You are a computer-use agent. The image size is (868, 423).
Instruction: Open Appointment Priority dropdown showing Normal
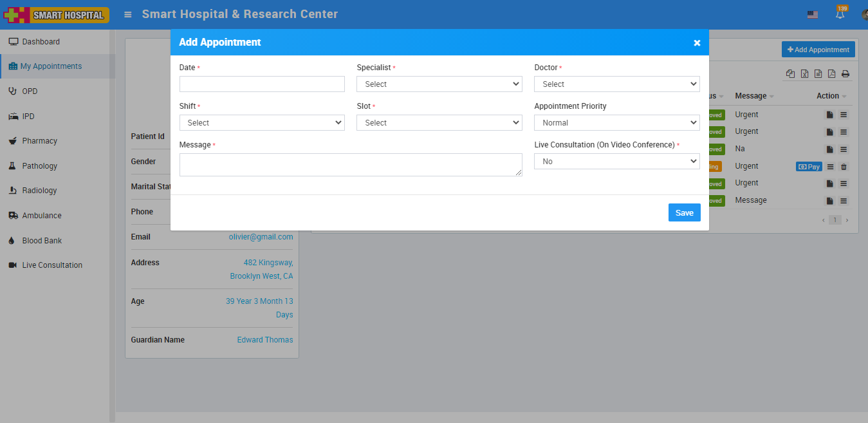[616, 123]
